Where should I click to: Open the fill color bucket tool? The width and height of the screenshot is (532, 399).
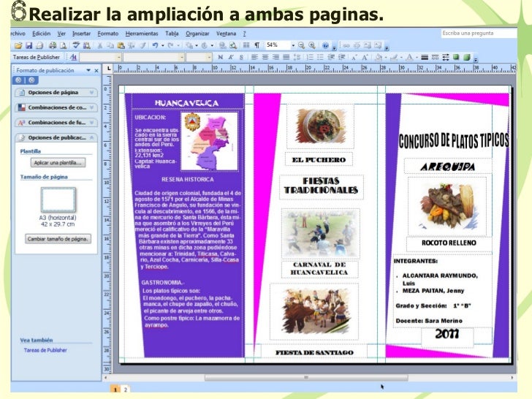pyautogui.click(x=379, y=57)
